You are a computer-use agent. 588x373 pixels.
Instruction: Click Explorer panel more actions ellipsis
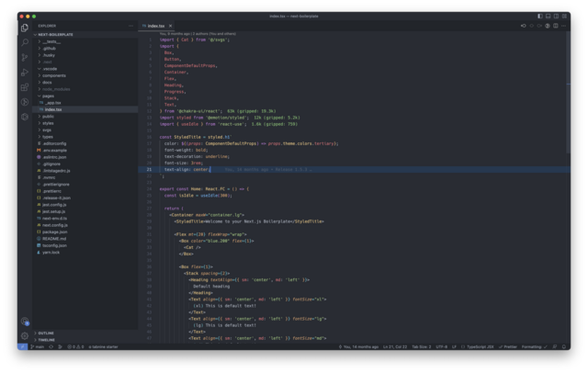(130, 26)
